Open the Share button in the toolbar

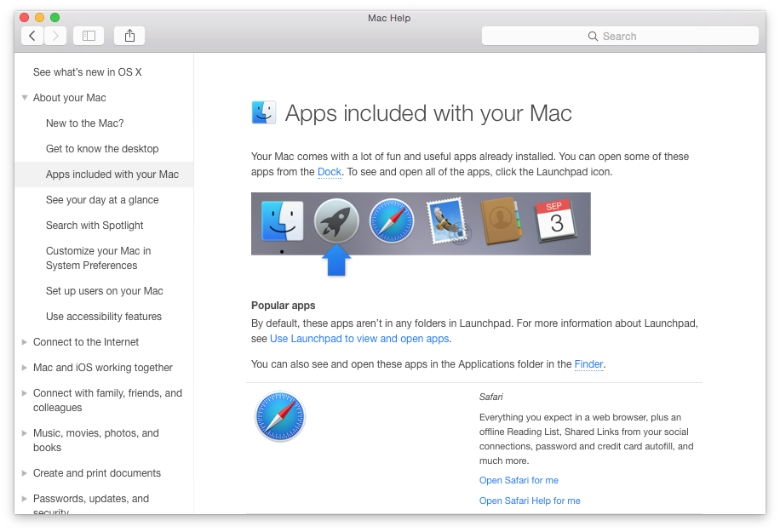tap(129, 36)
